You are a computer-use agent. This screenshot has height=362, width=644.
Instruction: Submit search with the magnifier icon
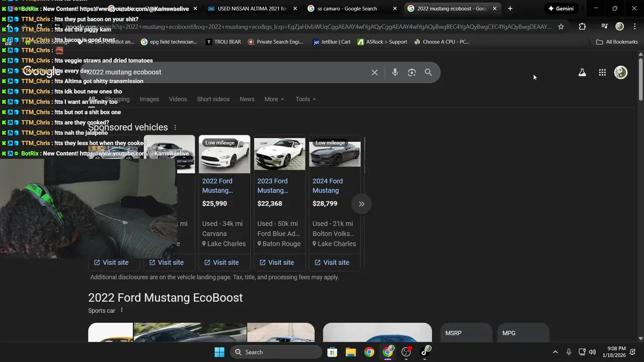[x=428, y=72]
